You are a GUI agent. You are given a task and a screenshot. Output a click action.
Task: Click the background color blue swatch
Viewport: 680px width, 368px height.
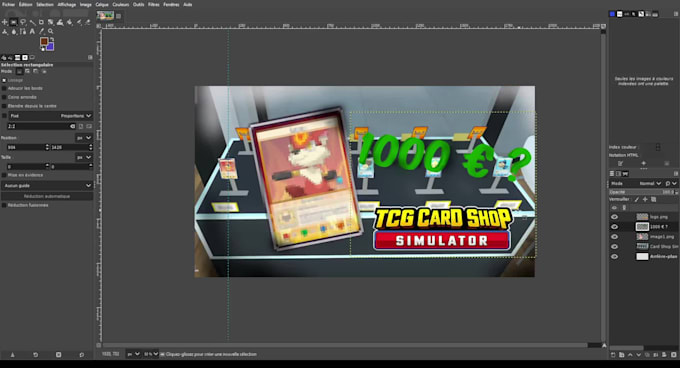click(50, 46)
